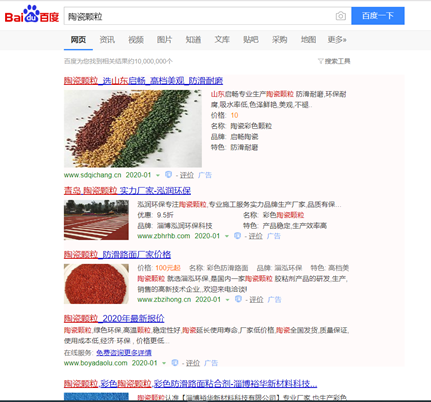Click price value 100元起
This screenshot has height=402, width=431.
(168, 268)
